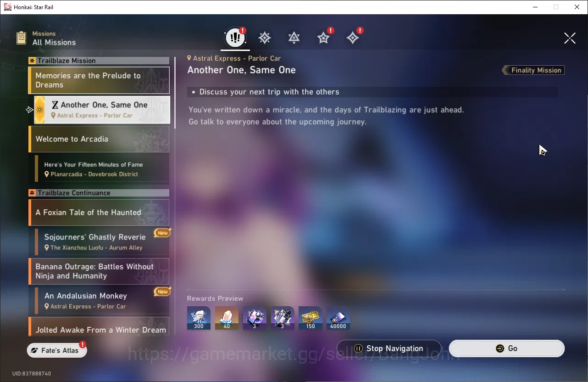Open the star-shaped mission filter tab
The image size is (588, 382).
pos(324,38)
